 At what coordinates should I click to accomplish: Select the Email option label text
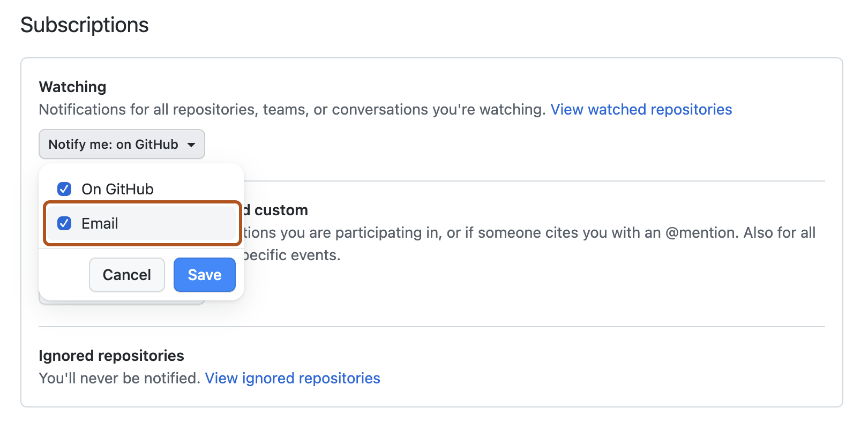pyautogui.click(x=100, y=223)
